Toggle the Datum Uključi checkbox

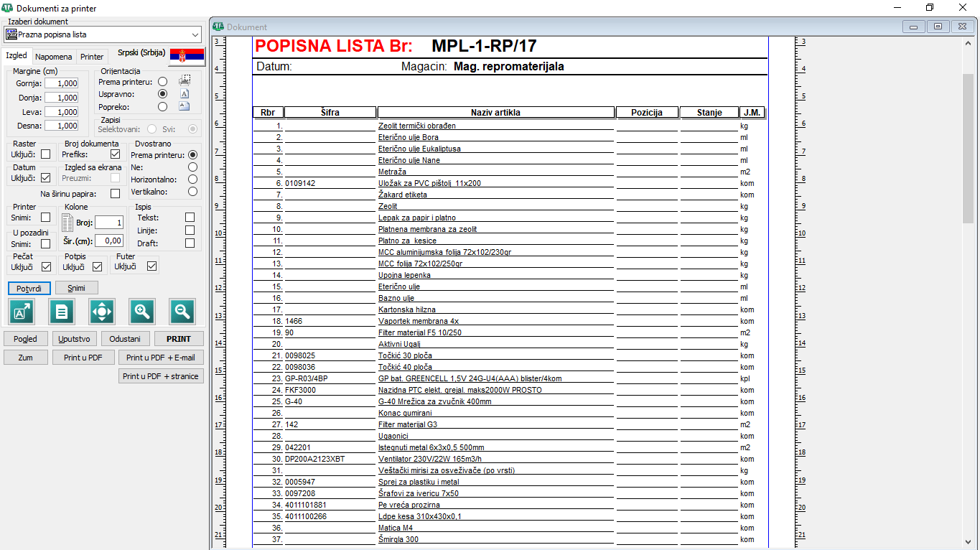[x=46, y=177]
